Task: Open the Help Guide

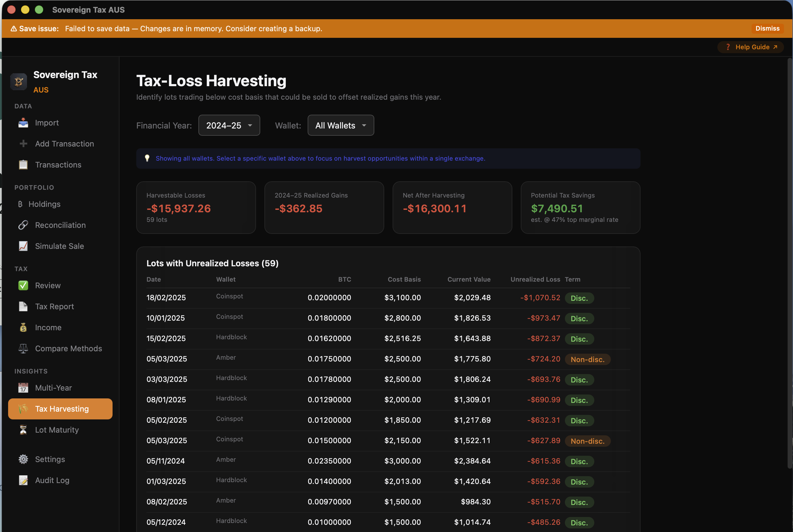Action: click(750, 47)
